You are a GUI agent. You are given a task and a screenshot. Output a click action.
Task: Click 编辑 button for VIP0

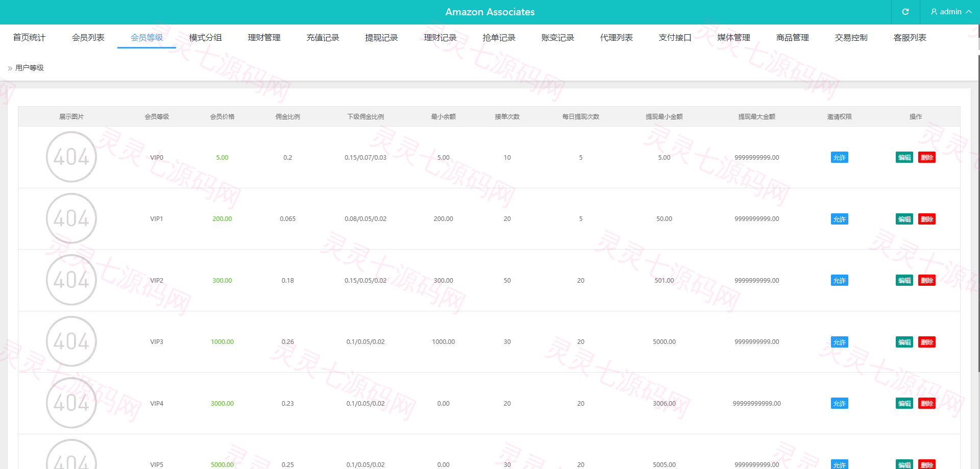click(x=904, y=157)
